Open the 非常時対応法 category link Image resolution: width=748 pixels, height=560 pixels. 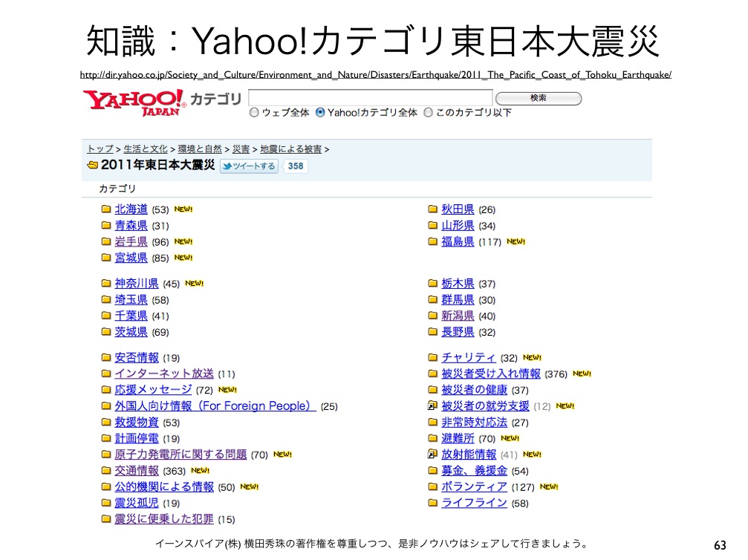pos(474,422)
